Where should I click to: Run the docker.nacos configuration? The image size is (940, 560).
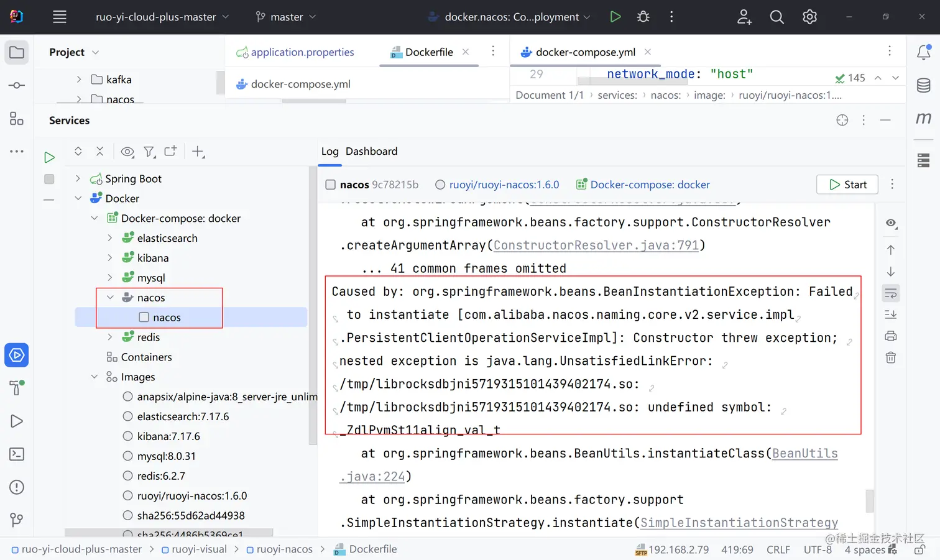coord(615,17)
